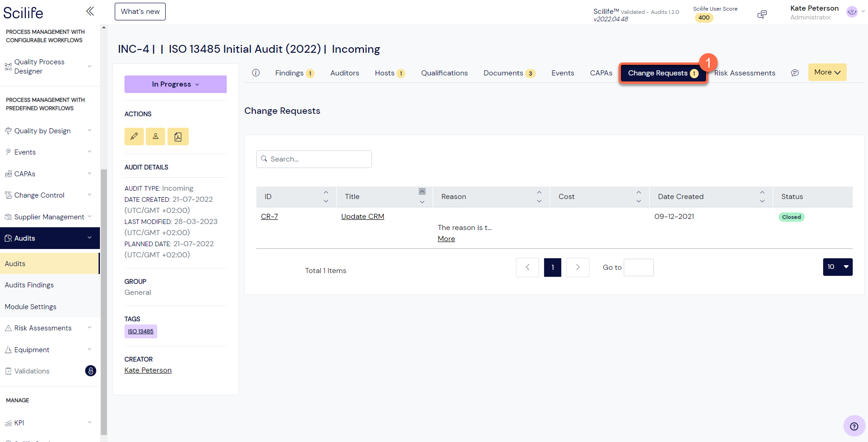Expand Quality by Design menu chevron

pos(90,131)
